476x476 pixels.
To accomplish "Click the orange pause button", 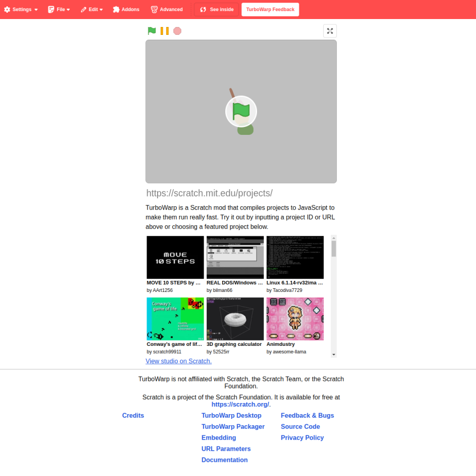I will coord(164,31).
